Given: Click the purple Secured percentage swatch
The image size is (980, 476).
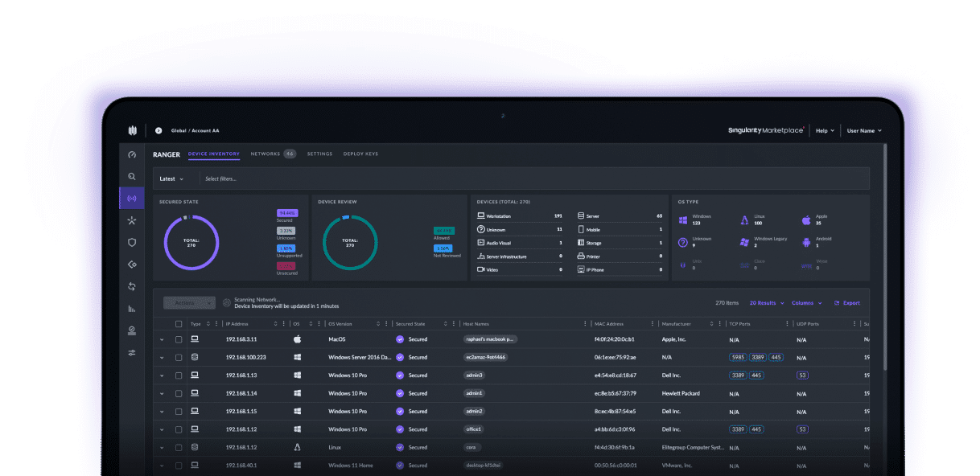Looking at the screenshot, I should [286, 213].
